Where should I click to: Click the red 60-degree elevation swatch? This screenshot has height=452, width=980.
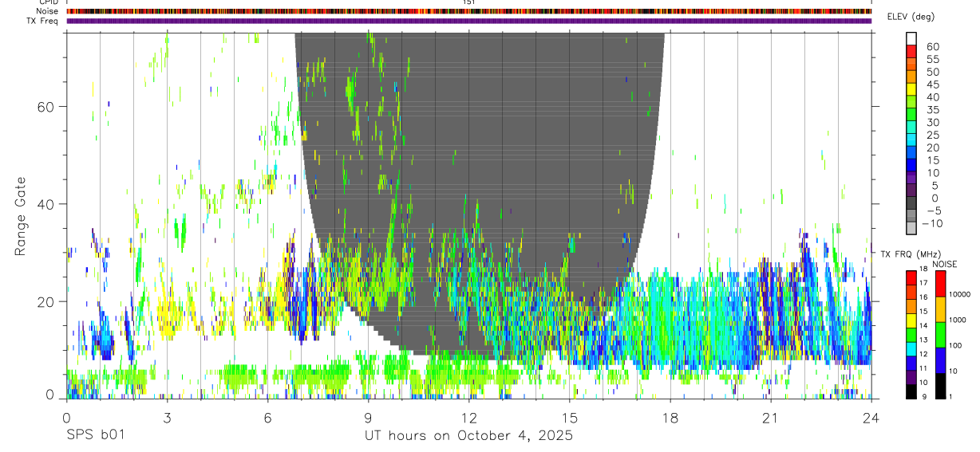[x=911, y=52]
